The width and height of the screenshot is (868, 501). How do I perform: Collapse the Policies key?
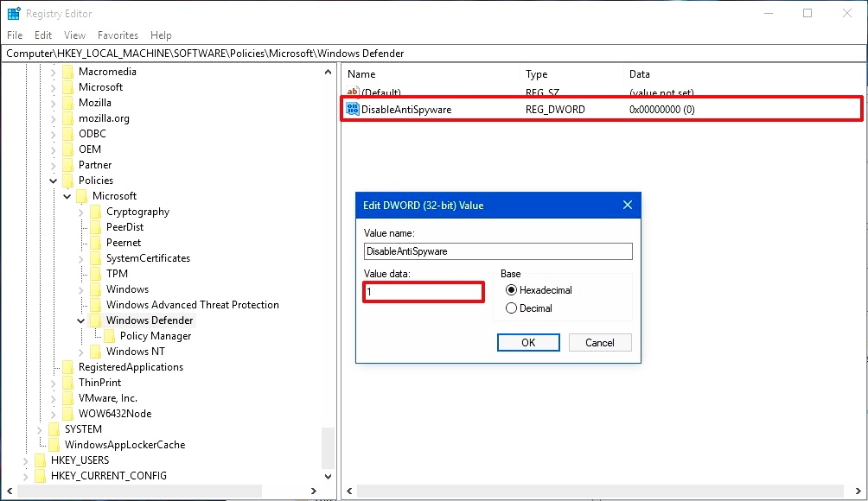coord(53,181)
